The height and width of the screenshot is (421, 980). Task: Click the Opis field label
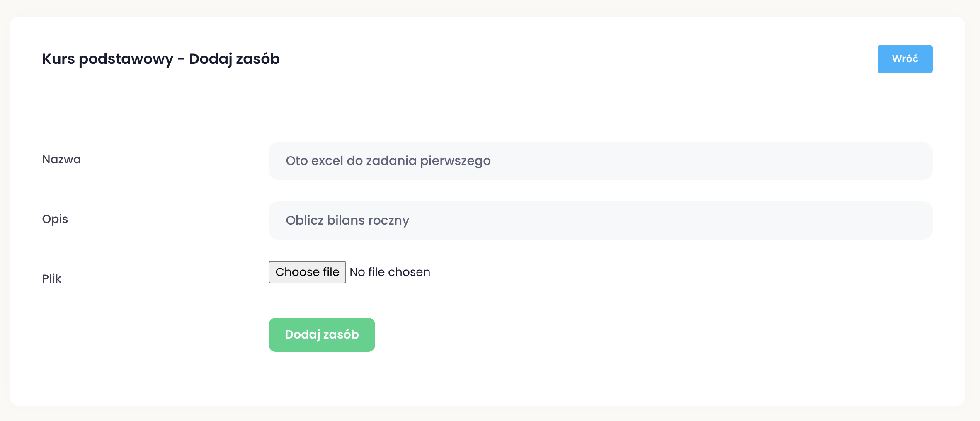55,219
